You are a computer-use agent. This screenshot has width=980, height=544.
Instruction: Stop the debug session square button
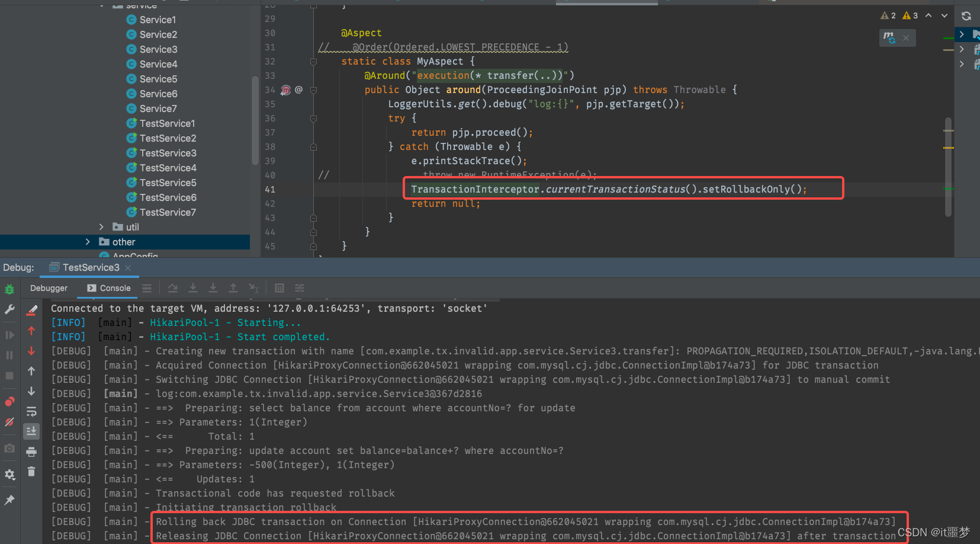(x=9, y=375)
